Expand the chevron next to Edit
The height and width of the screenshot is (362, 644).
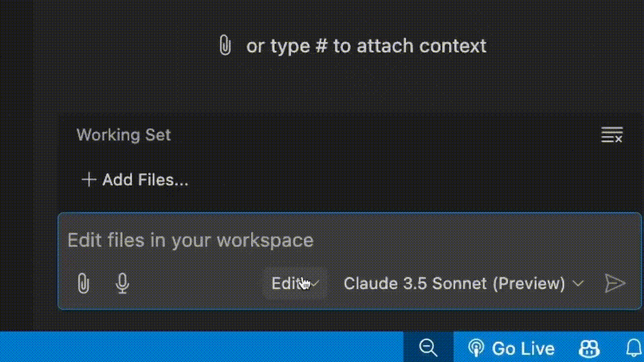click(315, 284)
